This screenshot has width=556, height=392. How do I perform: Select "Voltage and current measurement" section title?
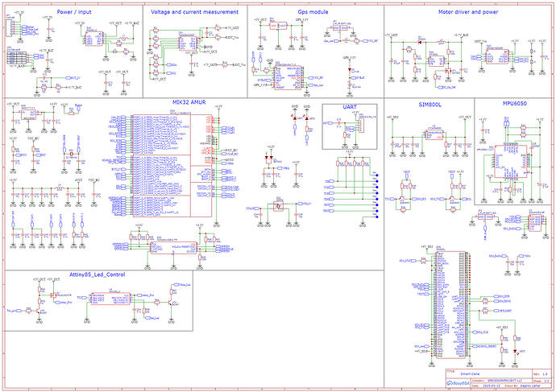pos(195,12)
